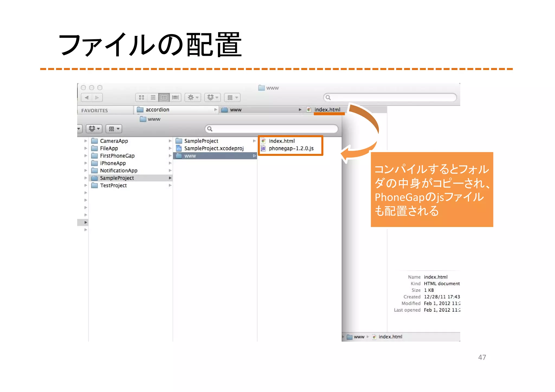Image resolution: width=555 pixels, height=392 pixels.
Task: Select index.html in the front window
Action: tap(282, 141)
